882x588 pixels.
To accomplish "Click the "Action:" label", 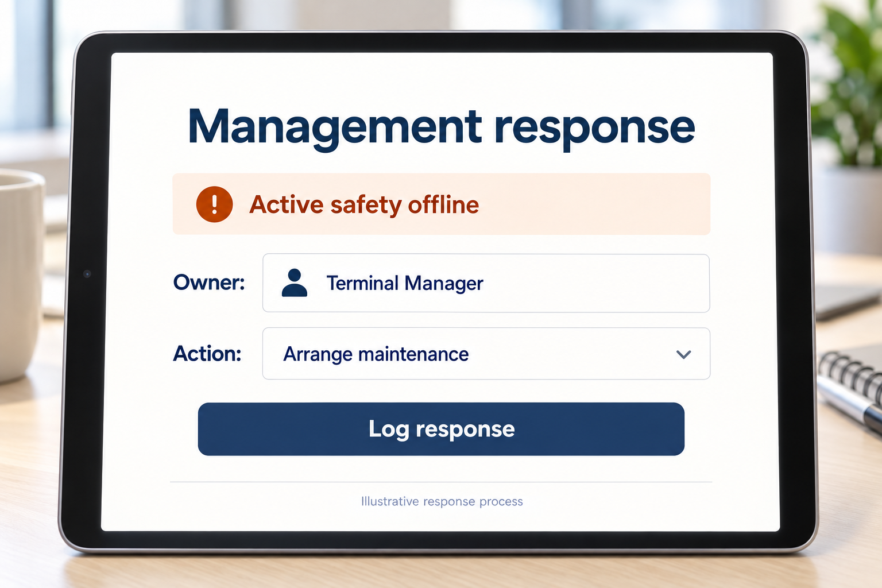I will pos(207,354).
